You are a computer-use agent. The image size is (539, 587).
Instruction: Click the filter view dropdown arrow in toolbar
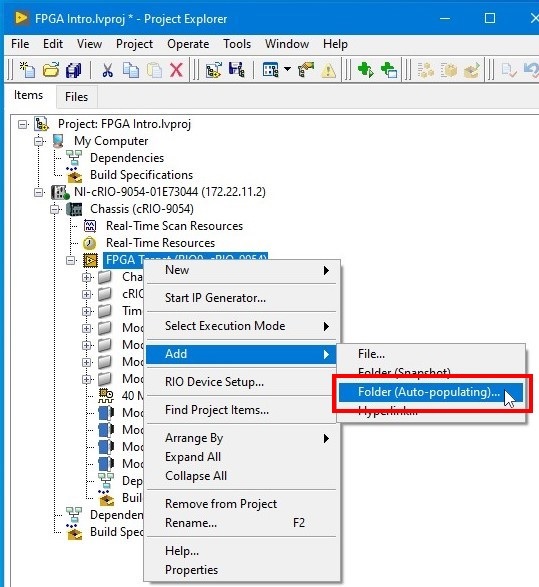[287, 69]
